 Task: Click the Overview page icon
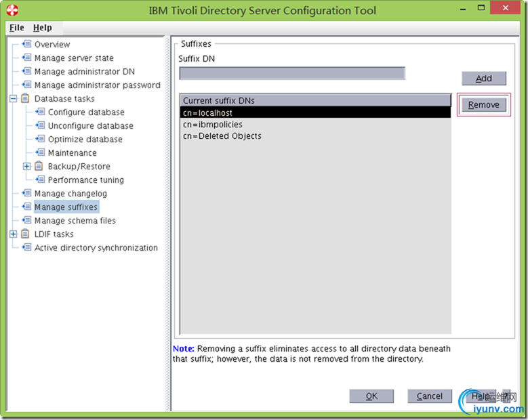[x=26, y=44]
